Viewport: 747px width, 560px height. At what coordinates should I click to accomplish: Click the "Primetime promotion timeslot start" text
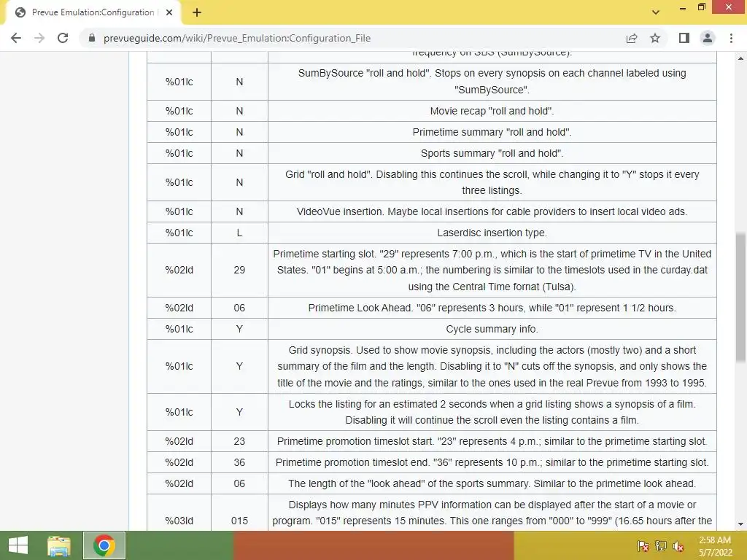coord(492,441)
